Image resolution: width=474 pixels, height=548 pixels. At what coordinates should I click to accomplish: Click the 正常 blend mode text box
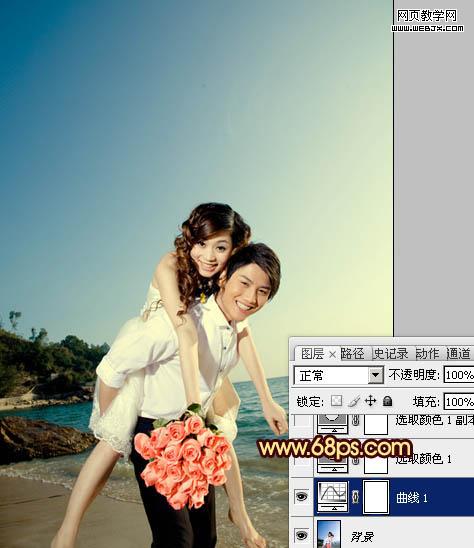tap(331, 375)
